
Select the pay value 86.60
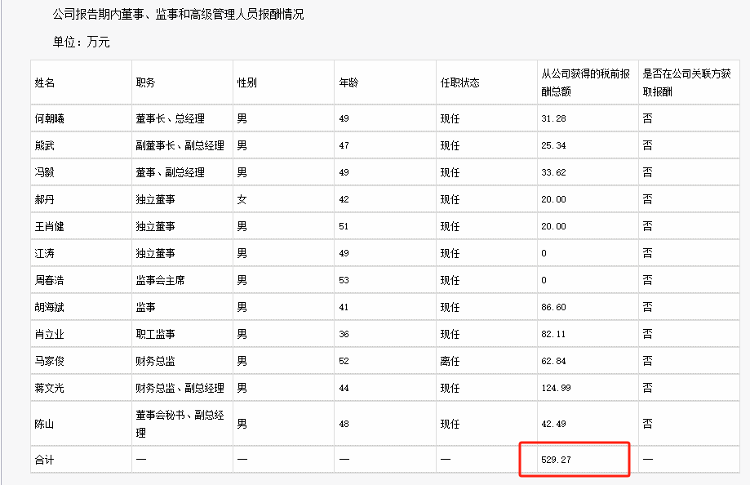554,307
